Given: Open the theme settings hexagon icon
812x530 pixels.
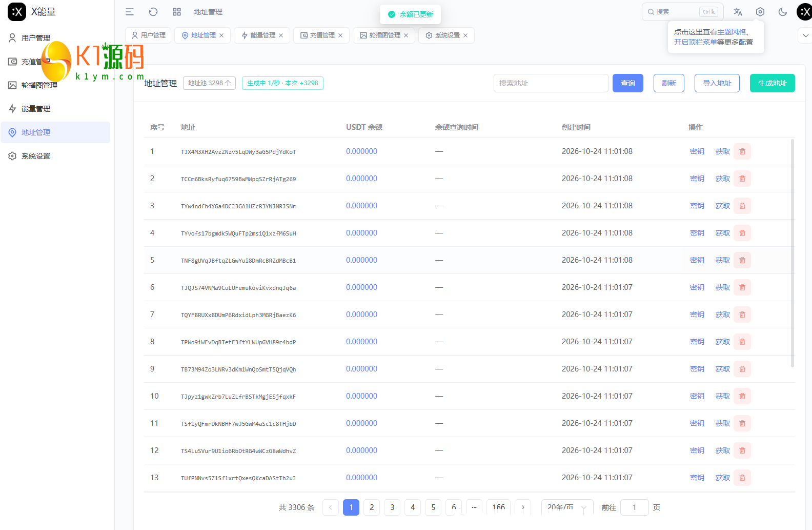Looking at the screenshot, I should [x=760, y=12].
